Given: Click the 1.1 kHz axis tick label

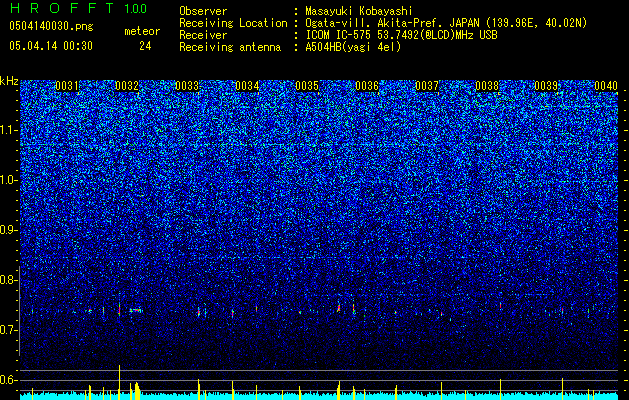Looking at the screenshot, I should (x=9, y=130).
